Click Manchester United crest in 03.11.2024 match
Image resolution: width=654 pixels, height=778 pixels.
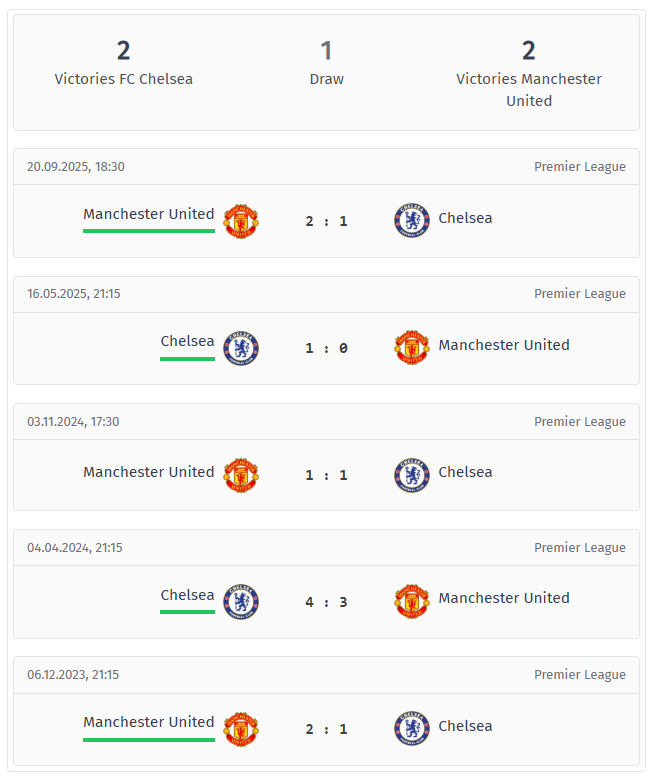[x=240, y=475]
